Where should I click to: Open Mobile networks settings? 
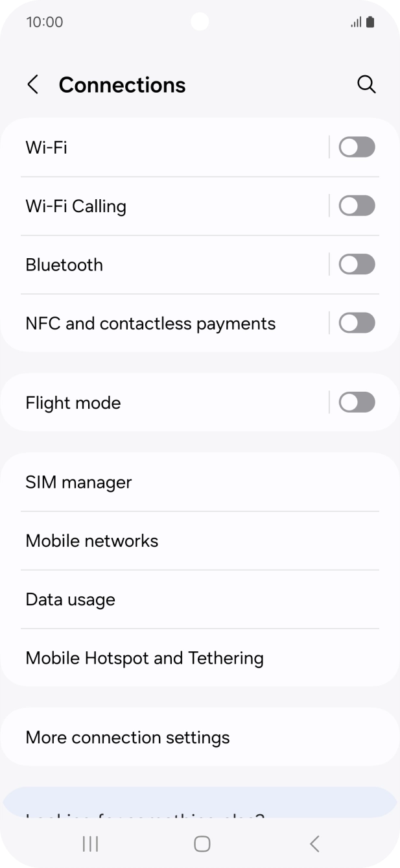coord(92,540)
